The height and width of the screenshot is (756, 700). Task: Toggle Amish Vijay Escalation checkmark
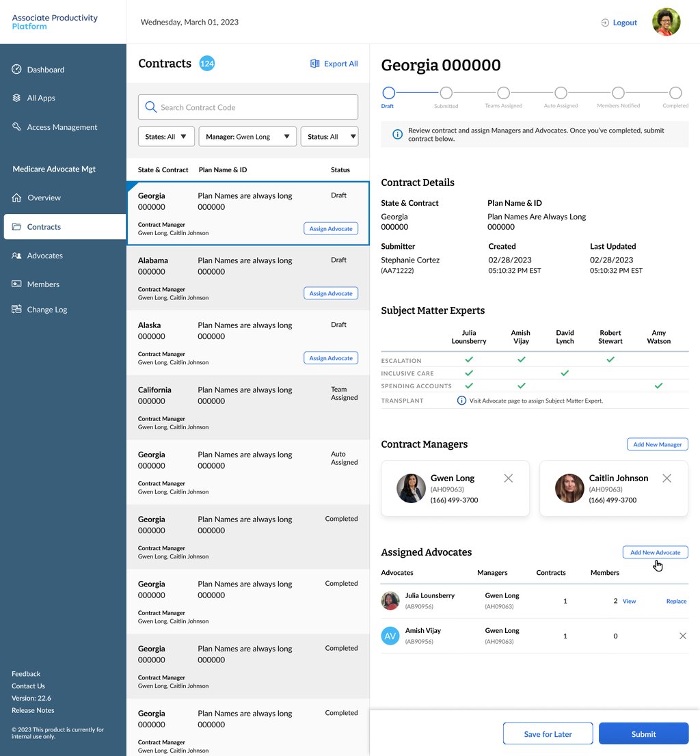[521, 360]
